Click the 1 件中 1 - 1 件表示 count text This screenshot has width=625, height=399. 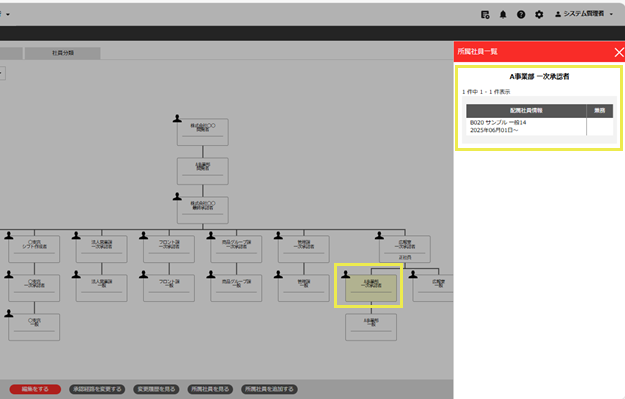point(486,92)
